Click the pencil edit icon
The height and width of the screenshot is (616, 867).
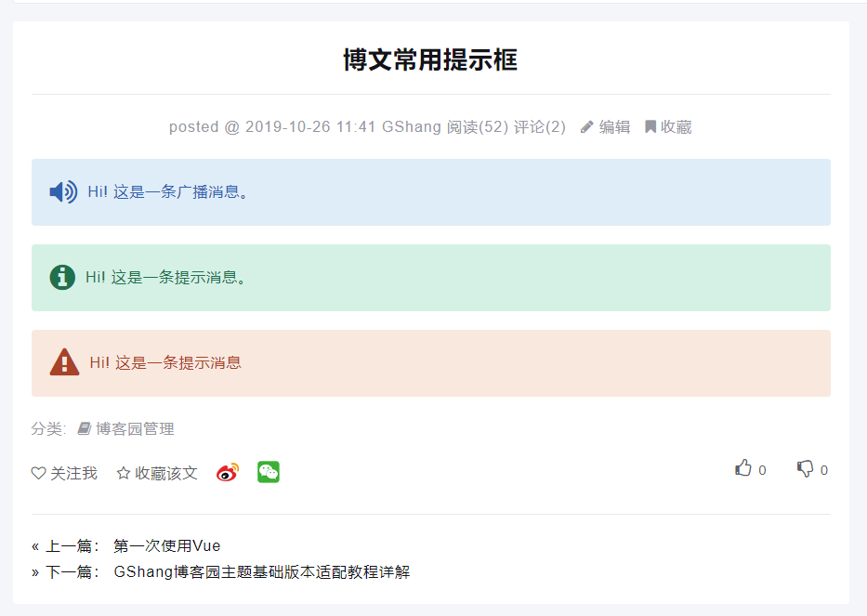click(x=587, y=127)
